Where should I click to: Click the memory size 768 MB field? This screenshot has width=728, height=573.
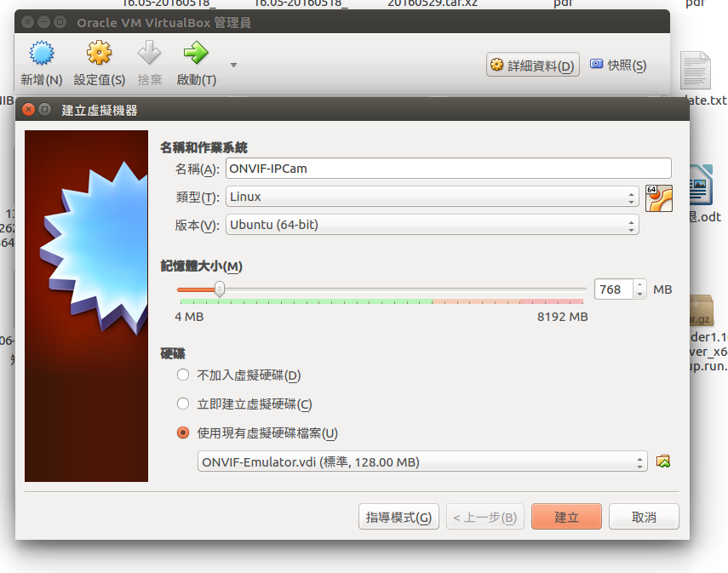tap(613, 289)
